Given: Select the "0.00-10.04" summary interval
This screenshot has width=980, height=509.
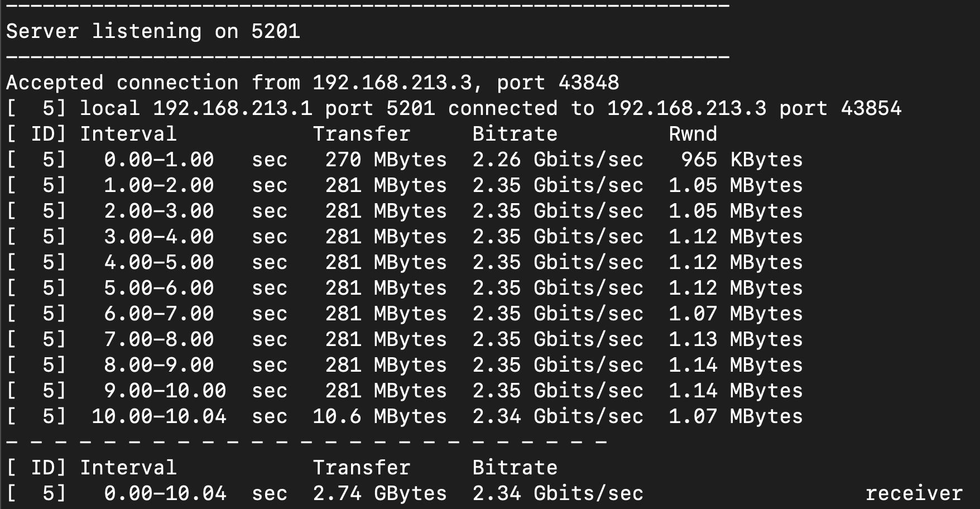Looking at the screenshot, I should pyautogui.click(x=165, y=493).
